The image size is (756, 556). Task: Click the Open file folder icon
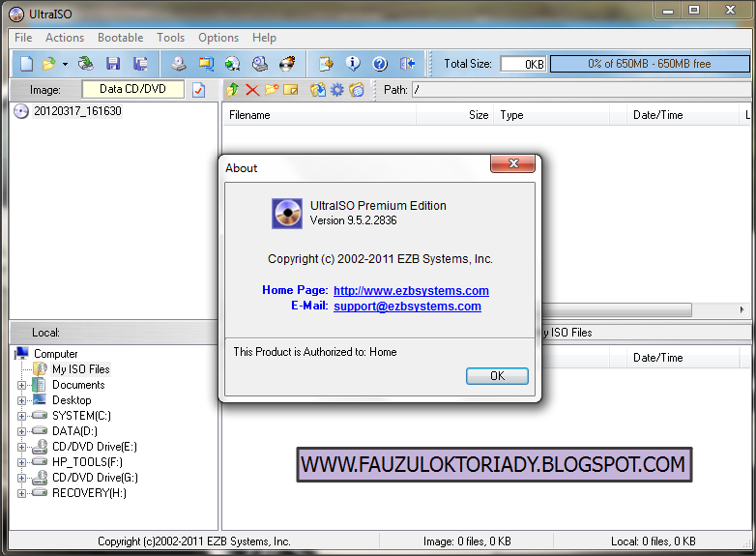pyautogui.click(x=49, y=64)
